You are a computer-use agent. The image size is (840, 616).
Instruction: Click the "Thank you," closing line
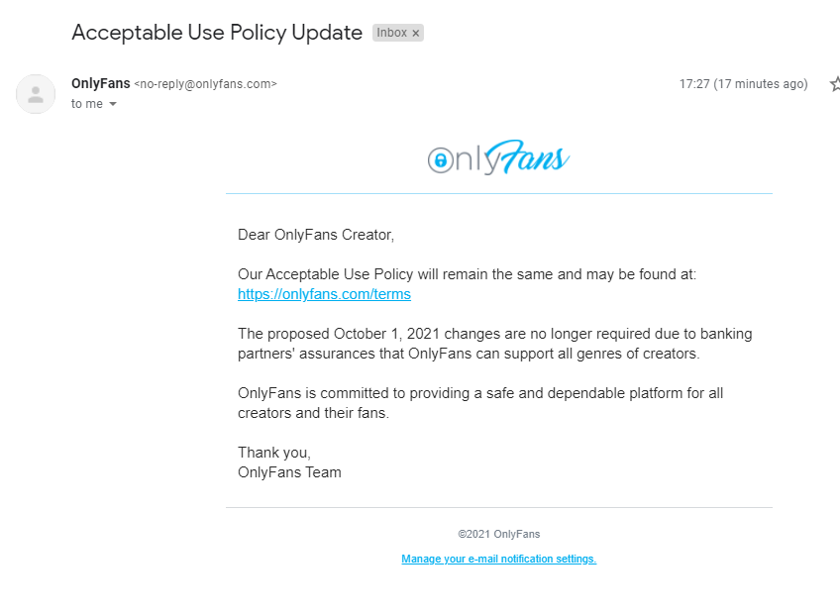pyautogui.click(x=274, y=453)
